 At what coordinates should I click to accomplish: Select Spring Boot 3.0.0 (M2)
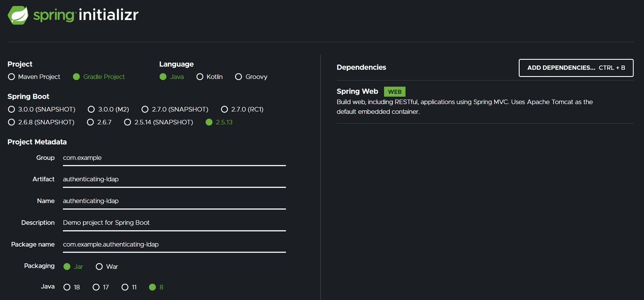pyautogui.click(x=91, y=109)
